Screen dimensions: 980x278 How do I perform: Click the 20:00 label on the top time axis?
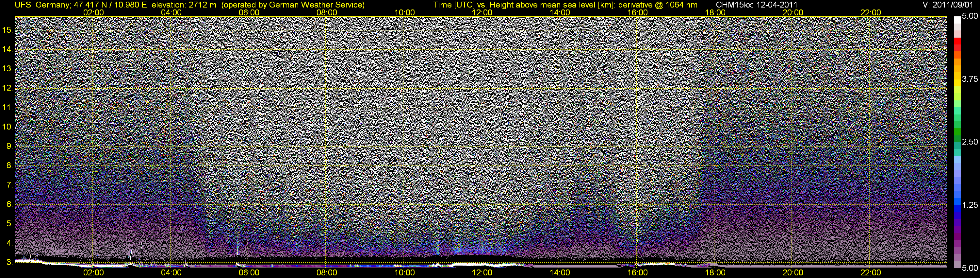793,12
